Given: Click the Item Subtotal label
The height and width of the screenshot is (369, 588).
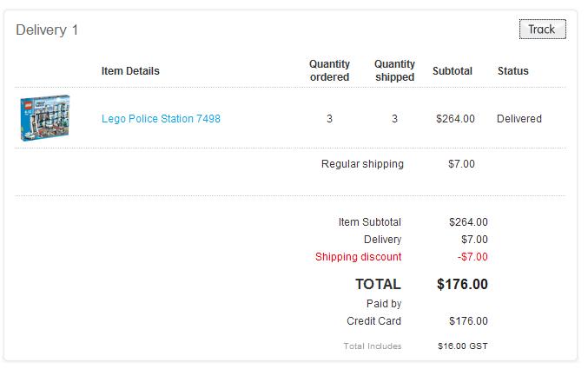Looking at the screenshot, I should (369, 222).
